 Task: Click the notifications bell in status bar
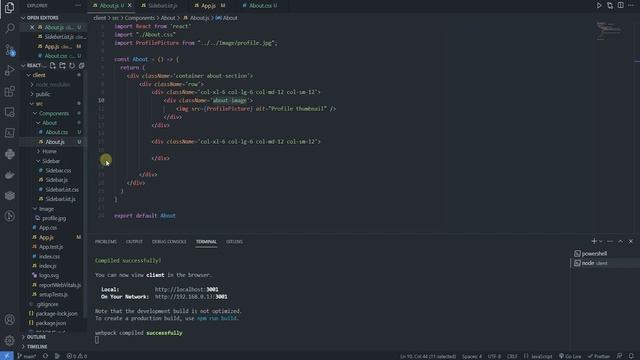pyautogui.click(x=631, y=356)
